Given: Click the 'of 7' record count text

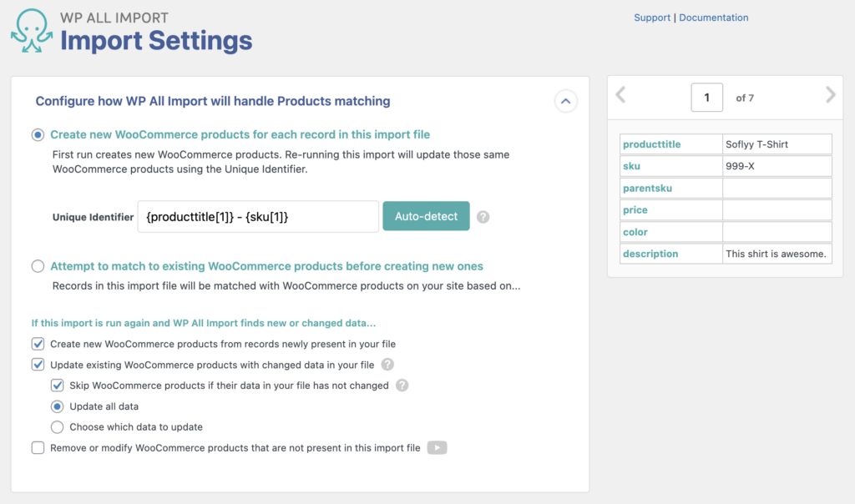Looking at the screenshot, I should 745,98.
